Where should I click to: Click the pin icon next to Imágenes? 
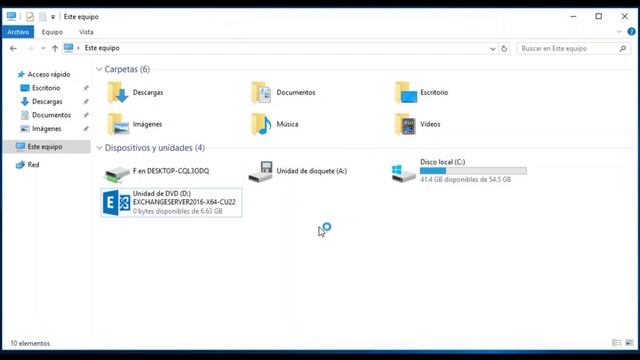pos(86,129)
